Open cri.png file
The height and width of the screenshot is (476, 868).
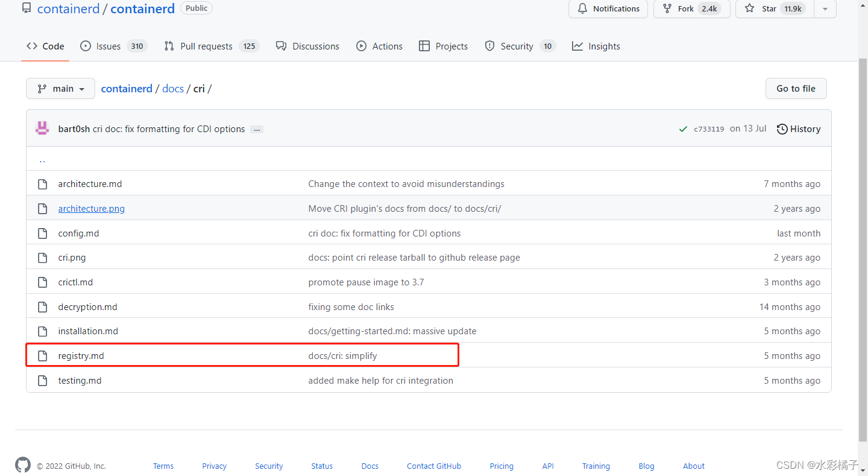72,258
